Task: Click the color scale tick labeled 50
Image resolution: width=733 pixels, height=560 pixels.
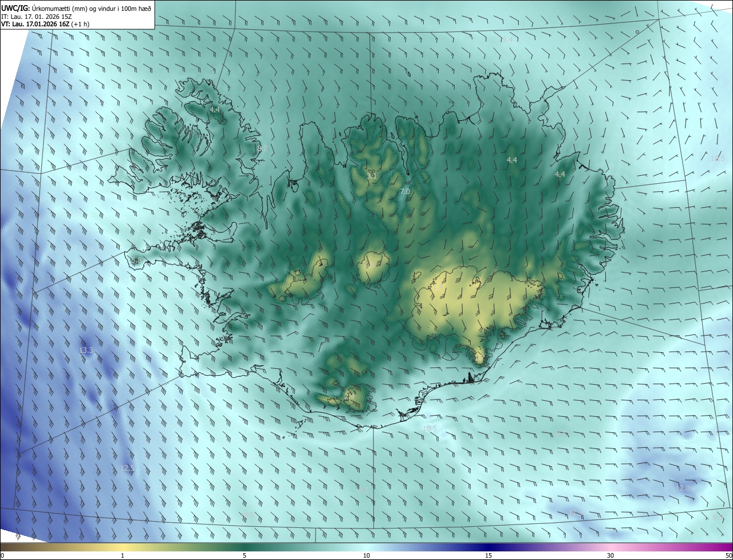Action: (728, 555)
